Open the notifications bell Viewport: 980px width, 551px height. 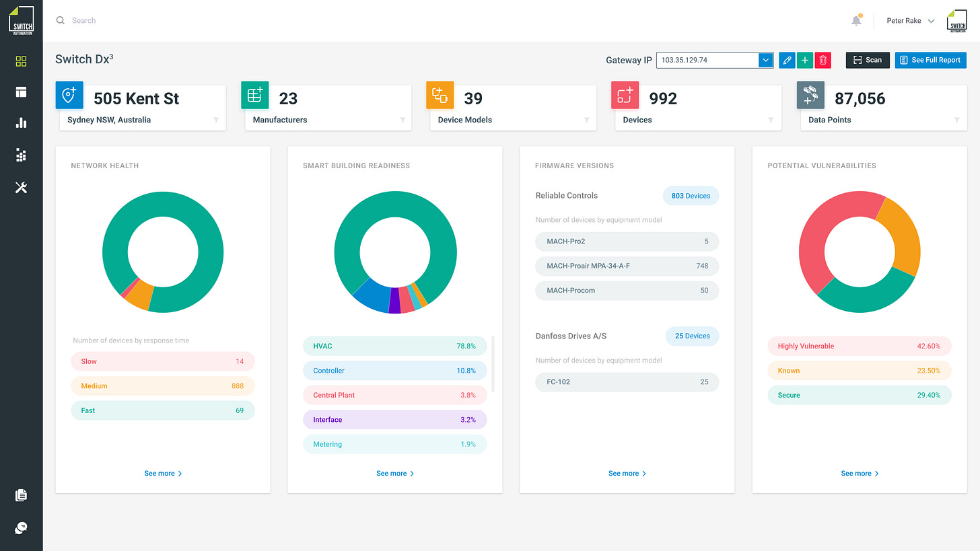(856, 20)
